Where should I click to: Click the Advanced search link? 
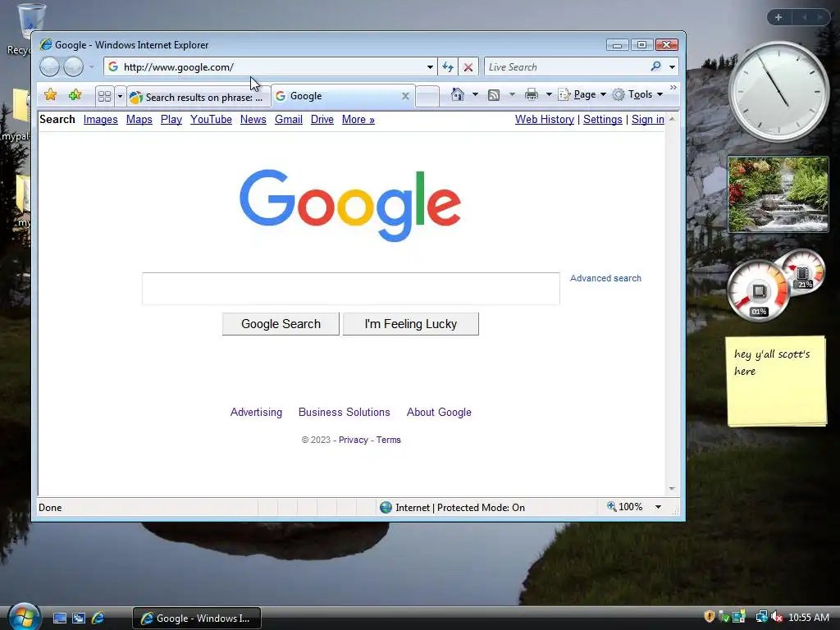[605, 278]
